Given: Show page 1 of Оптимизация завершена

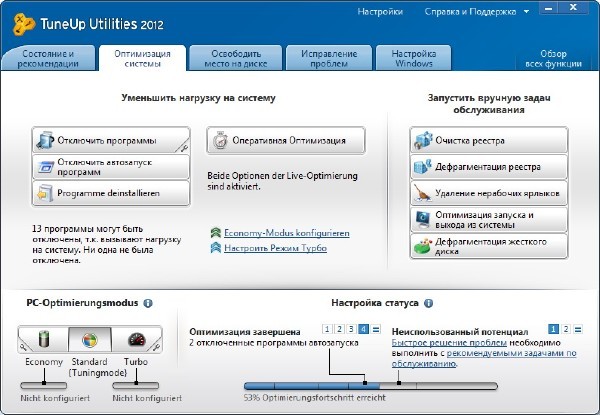Looking at the screenshot, I should coord(327,329).
